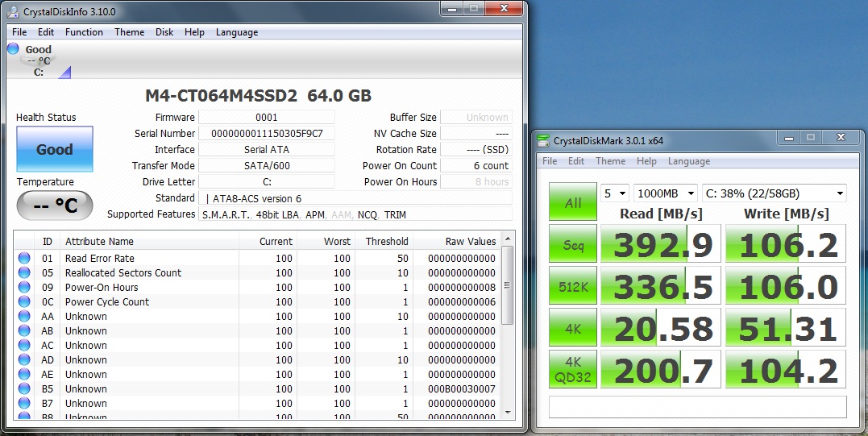The height and width of the screenshot is (436, 868).
Task: Open the test size dropdown showing 1000MB
Action: (666, 193)
